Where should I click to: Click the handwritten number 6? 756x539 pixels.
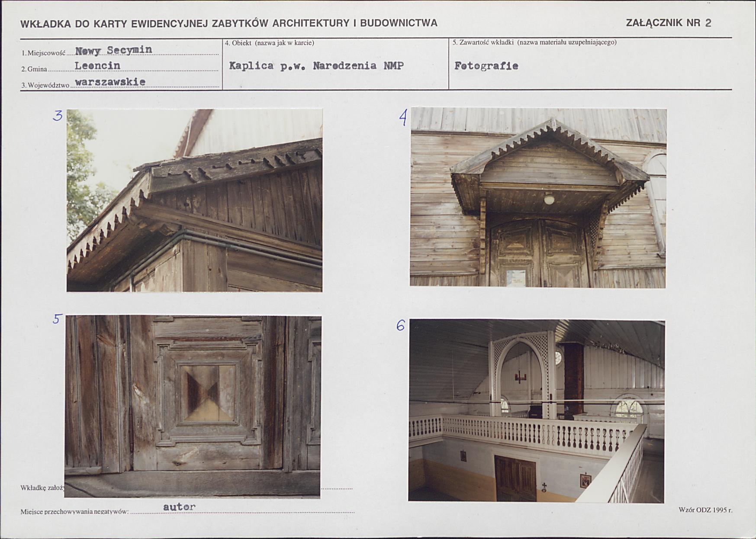[x=401, y=325]
